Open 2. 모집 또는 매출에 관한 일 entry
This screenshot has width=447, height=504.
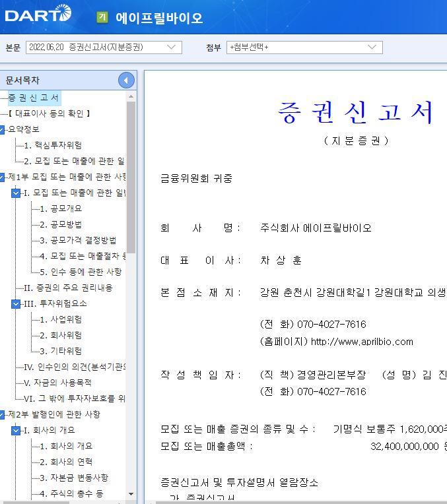(74, 161)
